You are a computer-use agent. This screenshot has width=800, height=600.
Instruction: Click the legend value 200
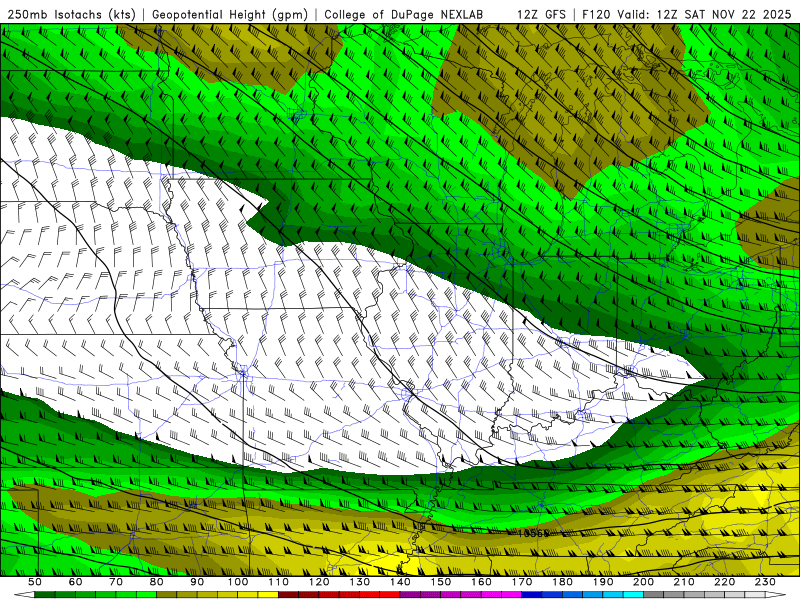pyautogui.click(x=643, y=582)
